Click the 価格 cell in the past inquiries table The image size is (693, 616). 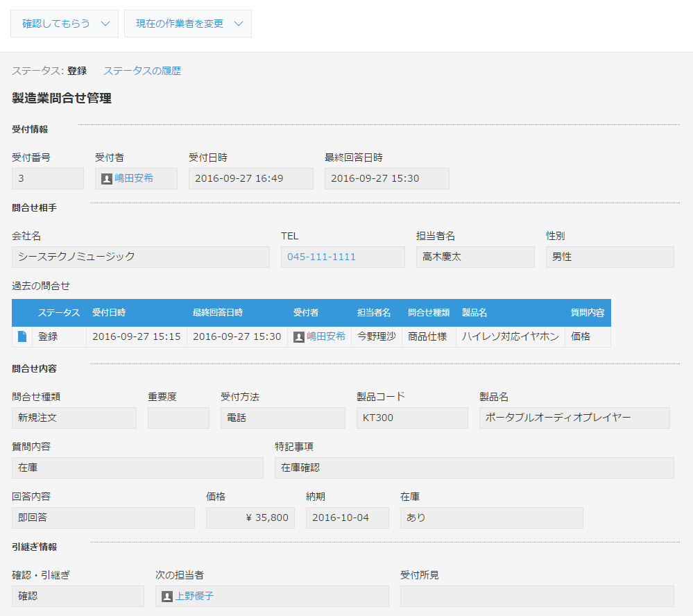(588, 336)
